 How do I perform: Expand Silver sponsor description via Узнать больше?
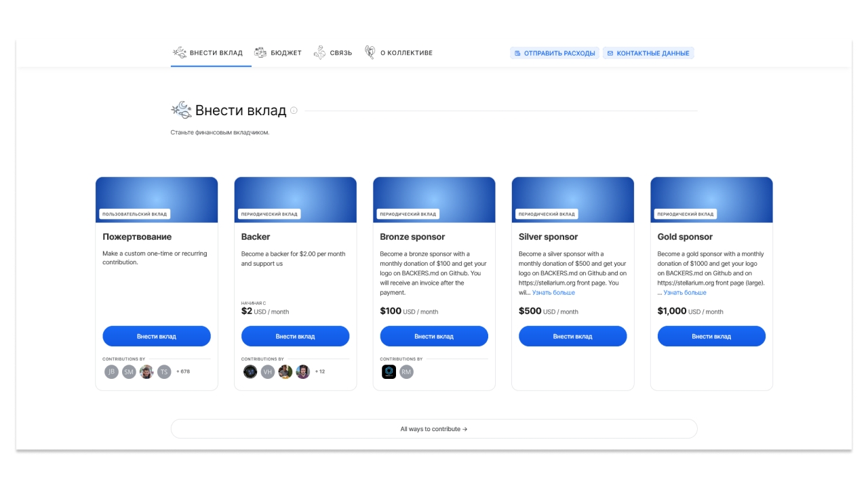(553, 293)
